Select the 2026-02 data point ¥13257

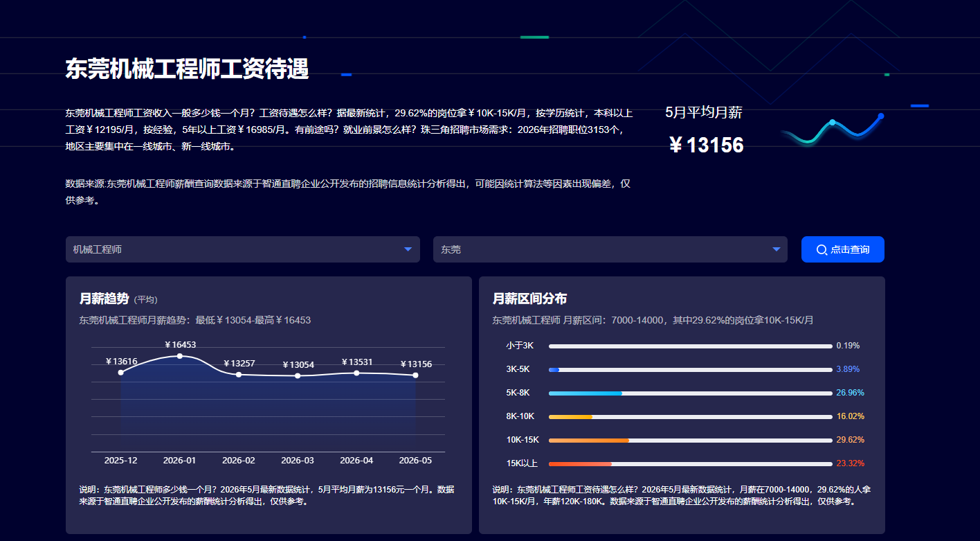coord(239,375)
